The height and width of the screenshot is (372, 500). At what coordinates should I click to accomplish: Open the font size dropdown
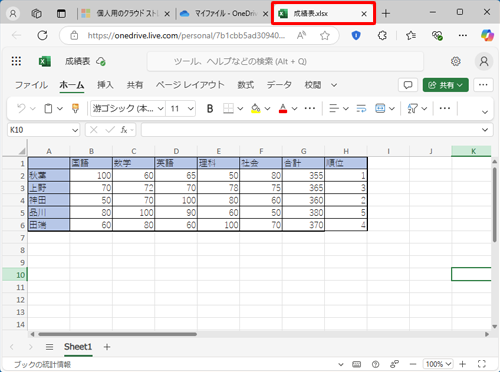pos(190,109)
